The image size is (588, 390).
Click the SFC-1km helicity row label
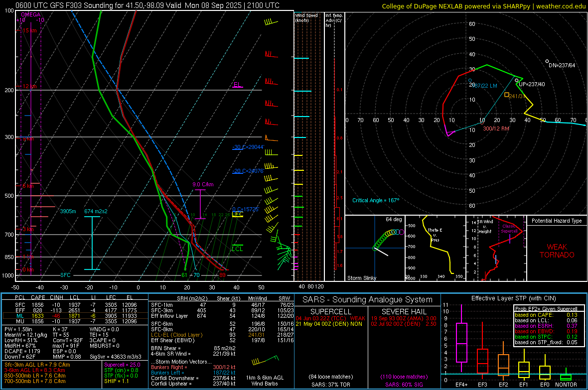point(161,305)
